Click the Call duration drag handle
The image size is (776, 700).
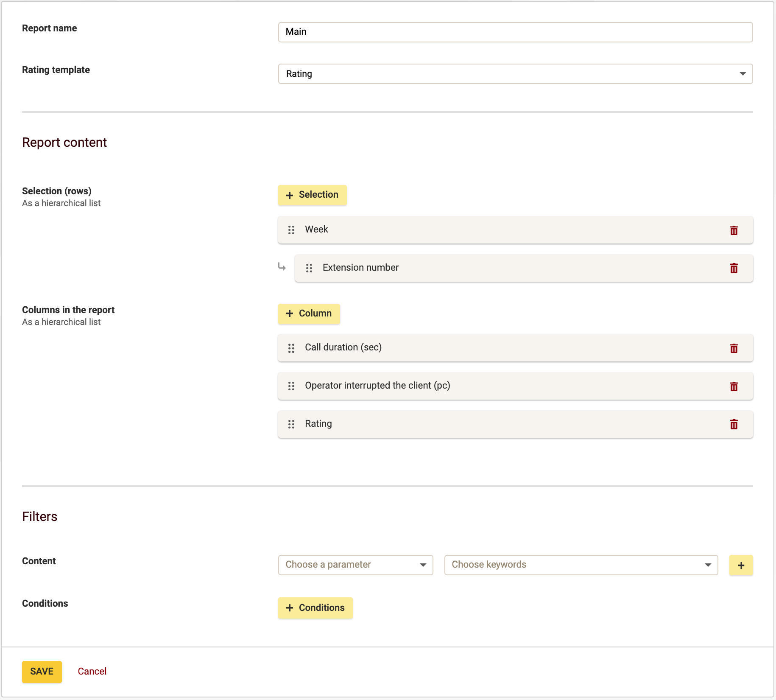click(291, 348)
